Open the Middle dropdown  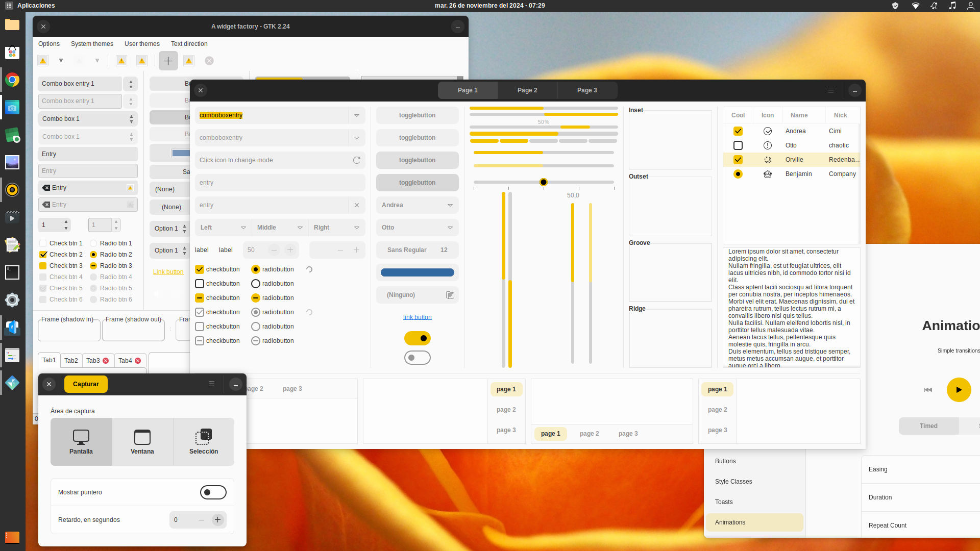coord(280,228)
